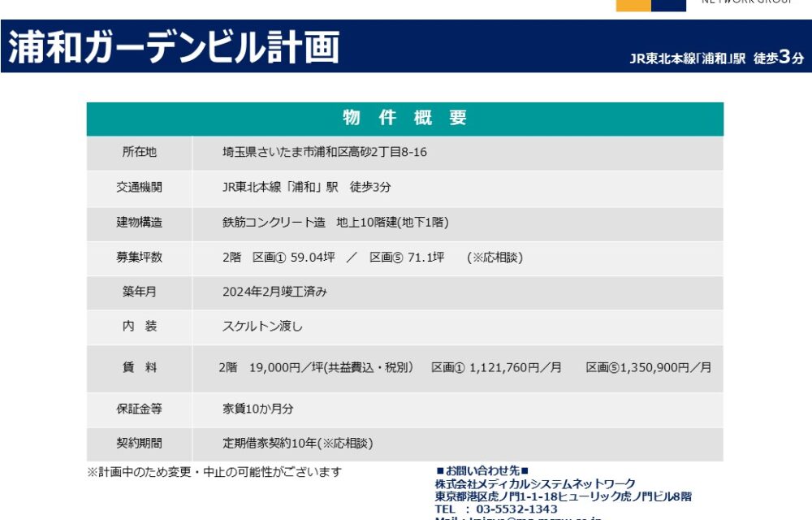Click the area value 区画⑤ 71.1坪
The image size is (812, 520).
point(407,258)
